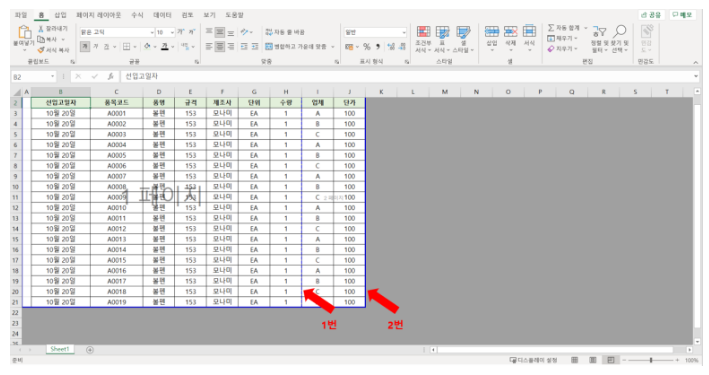Toggle middle vertical alignment
The width and height of the screenshot is (709, 375).
point(220,32)
